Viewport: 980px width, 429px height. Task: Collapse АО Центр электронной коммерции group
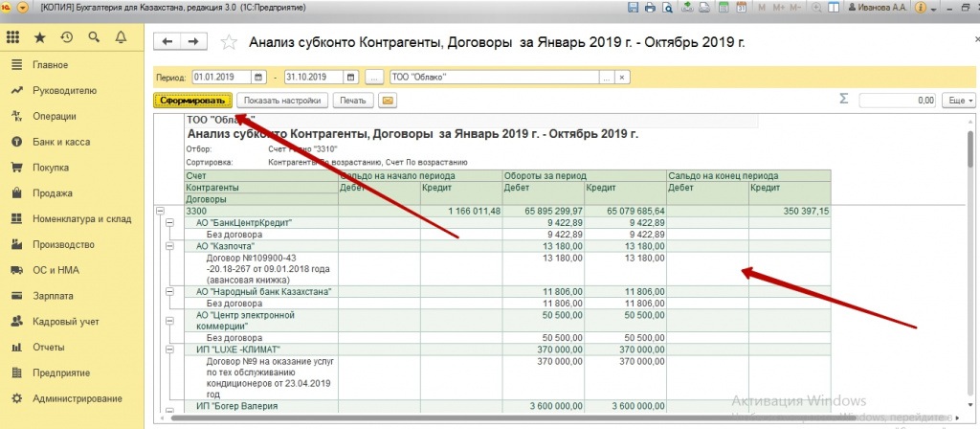[168, 320]
